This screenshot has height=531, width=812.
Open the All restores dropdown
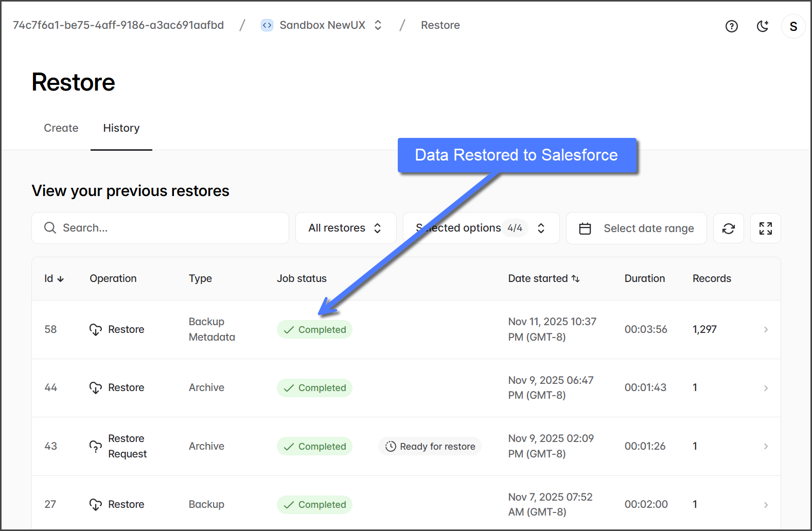tap(345, 228)
